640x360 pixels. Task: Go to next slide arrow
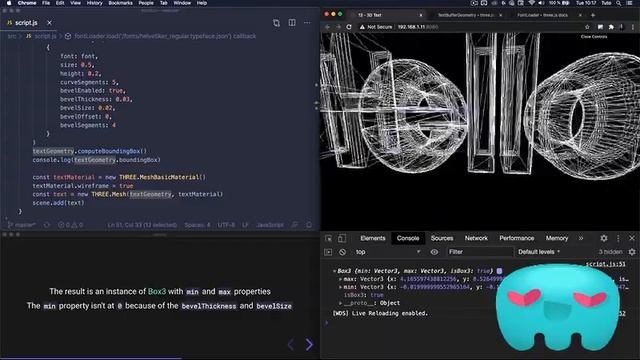(309, 344)
